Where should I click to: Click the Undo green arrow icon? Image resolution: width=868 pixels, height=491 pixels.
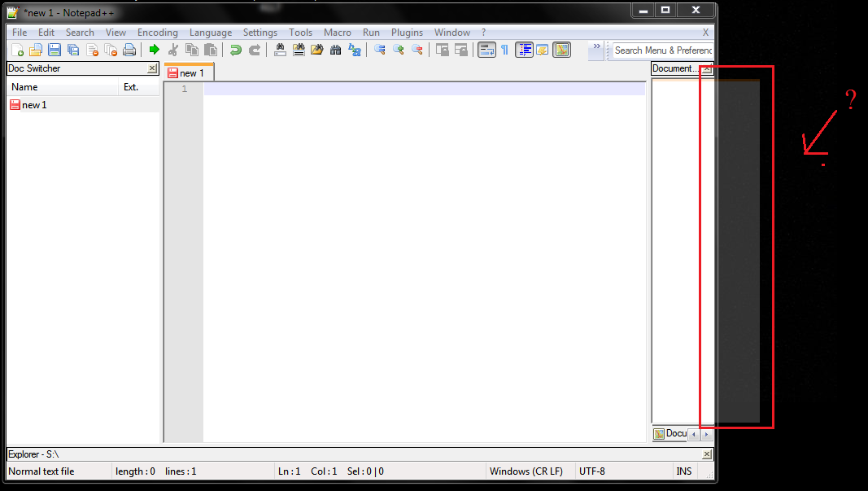coord(236,50)
